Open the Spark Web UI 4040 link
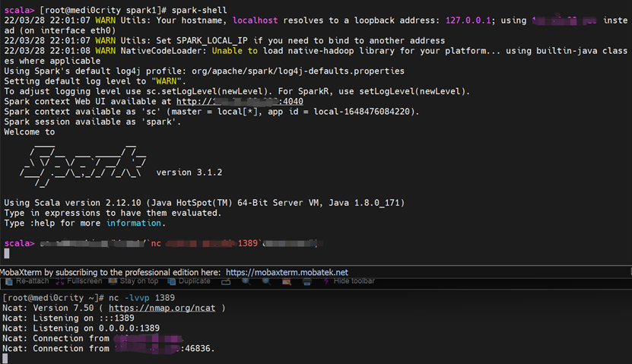Screen dimensions: 632x364 [240, 102]
